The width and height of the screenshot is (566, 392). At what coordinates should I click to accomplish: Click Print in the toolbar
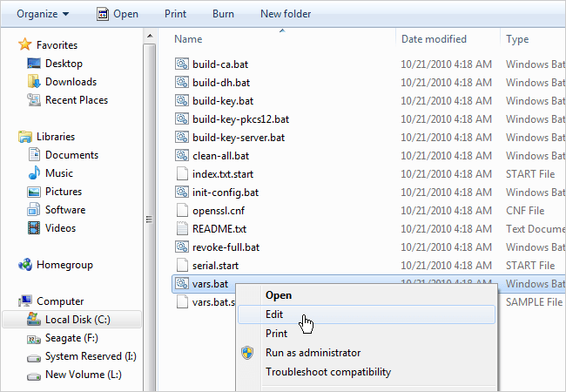click(175, 14)
